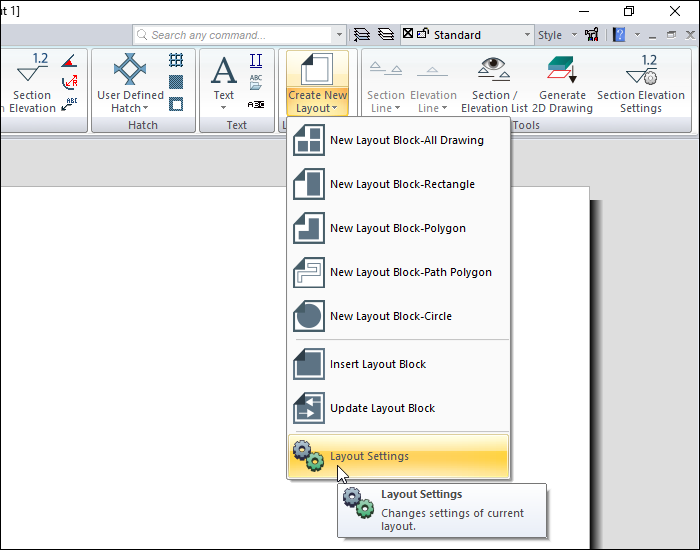Select New Layout Block-Circle icon
This screenshot has height=550, width=700.
tap(309, 317)
